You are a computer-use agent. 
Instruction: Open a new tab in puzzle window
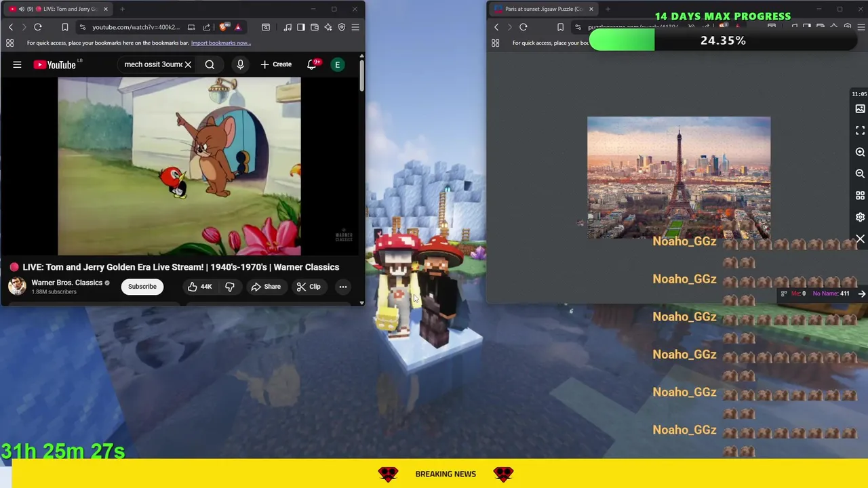pos(608,9)
